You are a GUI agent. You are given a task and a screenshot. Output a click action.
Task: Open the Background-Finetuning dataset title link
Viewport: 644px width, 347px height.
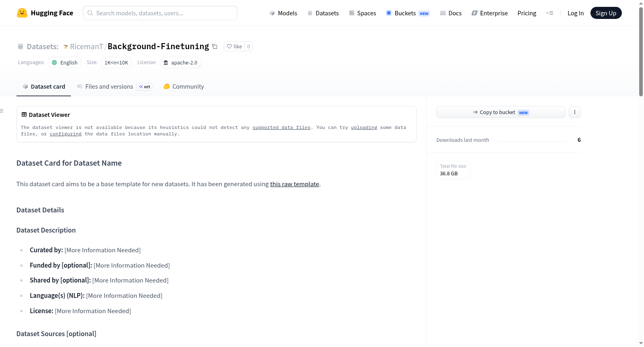(159, 46)
